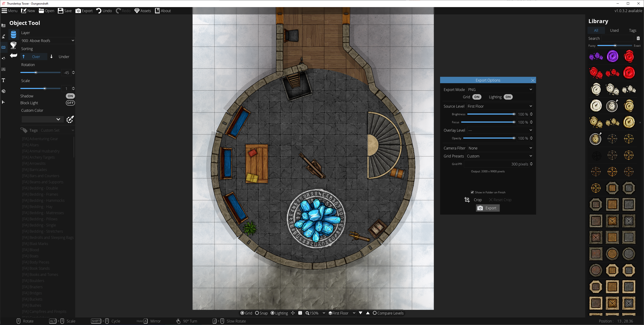Switch to the Used library tab
This screenshot has width=644, height=325.
pyautogui.click(x=614, y=30)
